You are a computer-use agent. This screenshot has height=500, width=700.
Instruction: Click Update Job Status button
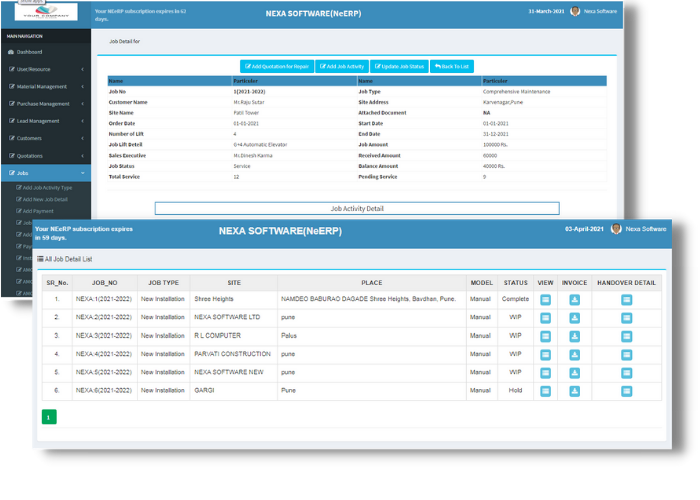click(x=399, y=66)
